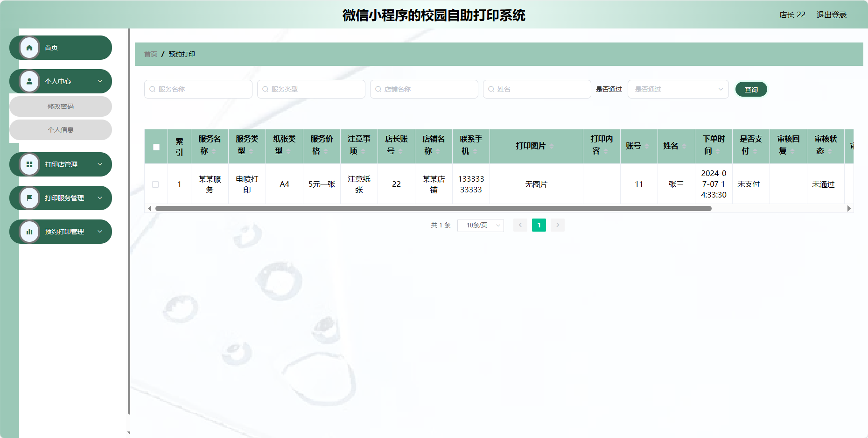
Task: Sort by 服务价格 column
Action: 326,151
